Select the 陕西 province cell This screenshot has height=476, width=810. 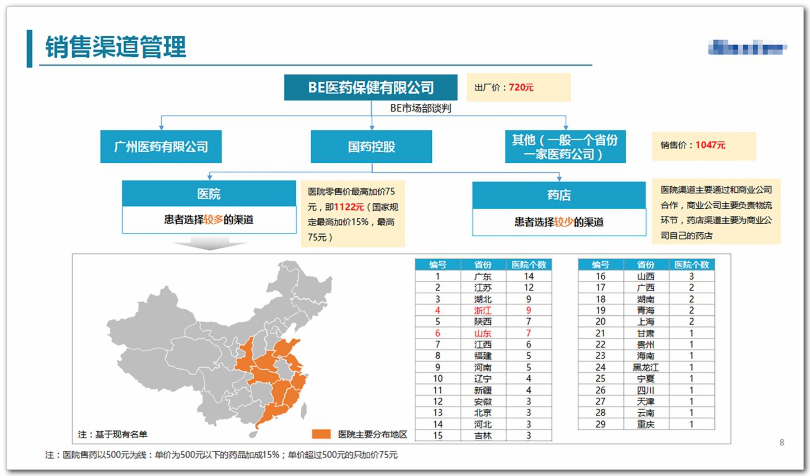tap(483, 322)
